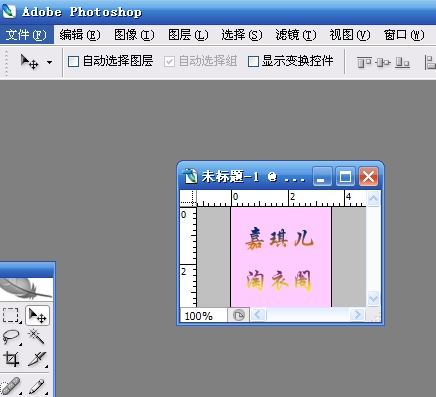Select the Healing Brush tool
This screenshot has width=436, height=397.
pyautogui.click(x=11, y=386)
